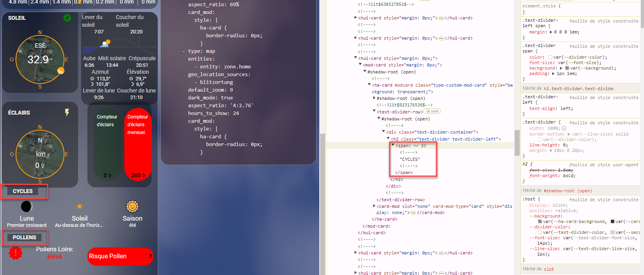The width and height of the screenshot is (644, 275).
Task: Expand the card-mod slot="none" element
Action: tap(374, 206)
